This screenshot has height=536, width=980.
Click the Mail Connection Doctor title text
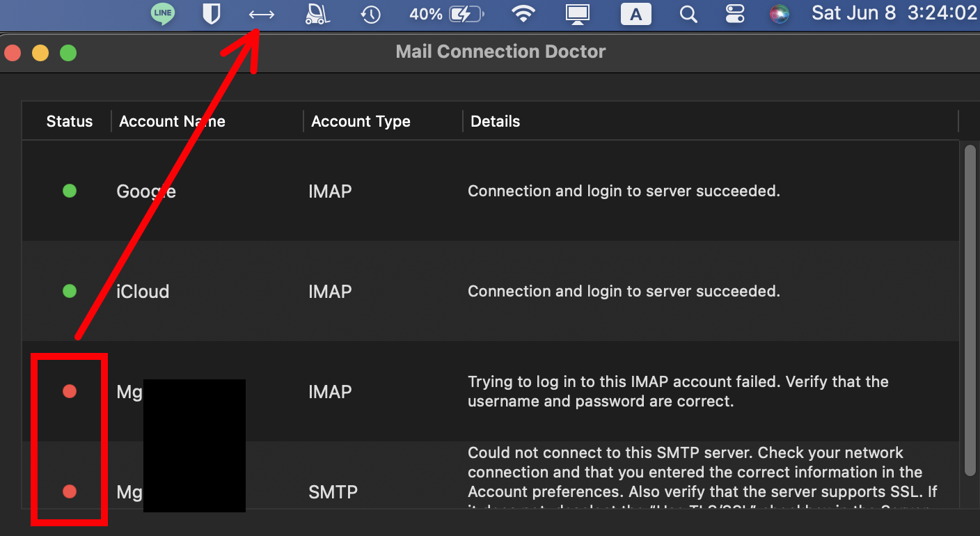coord(500,52)
